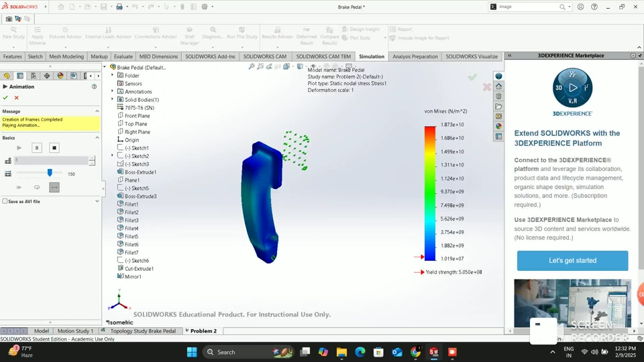Open the Animation panel help icon
Image resolution: width=644 pixels, height=362 pixels.
[94, 86]
